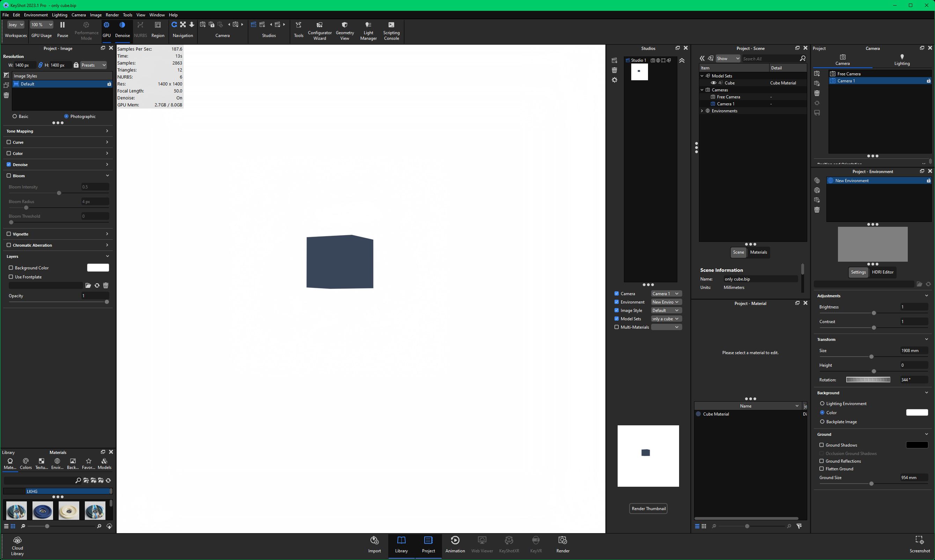Uncheck the Denoise checkbox
Image resolution: width=935 pixels, height=560 pixels.
click(9, 165)
